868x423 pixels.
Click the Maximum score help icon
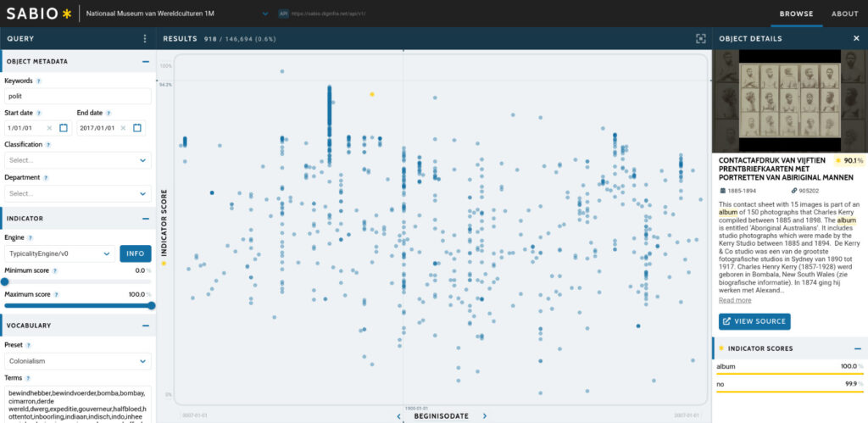tap(56, 294)
